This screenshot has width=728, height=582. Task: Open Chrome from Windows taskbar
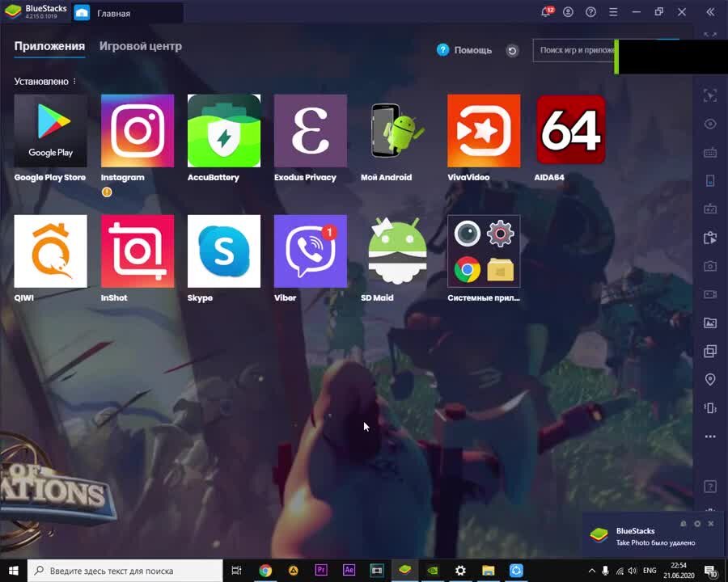[x=265, y=571]
